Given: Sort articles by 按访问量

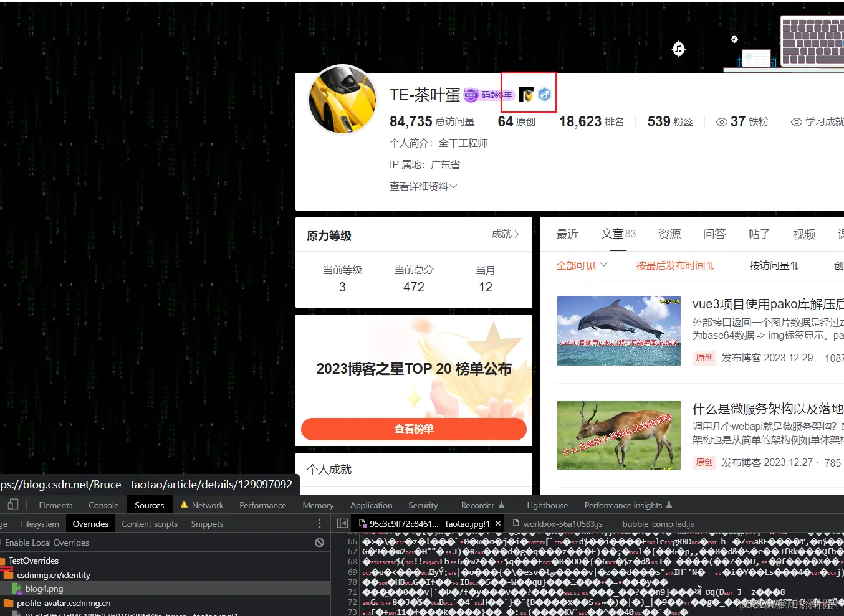Looking at the screenshot, I should tap(774, 266).
